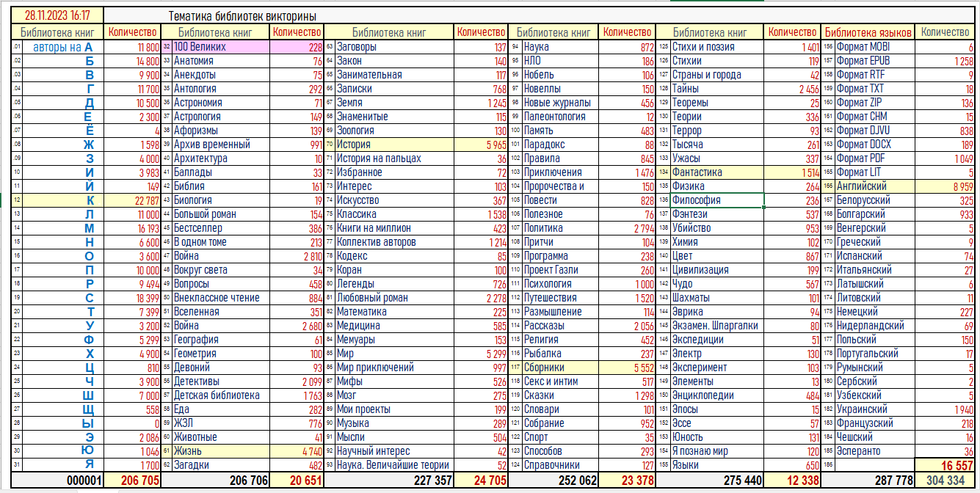Select the total '24 705' cell
The image size is (980, 493).
coord(481,480)
